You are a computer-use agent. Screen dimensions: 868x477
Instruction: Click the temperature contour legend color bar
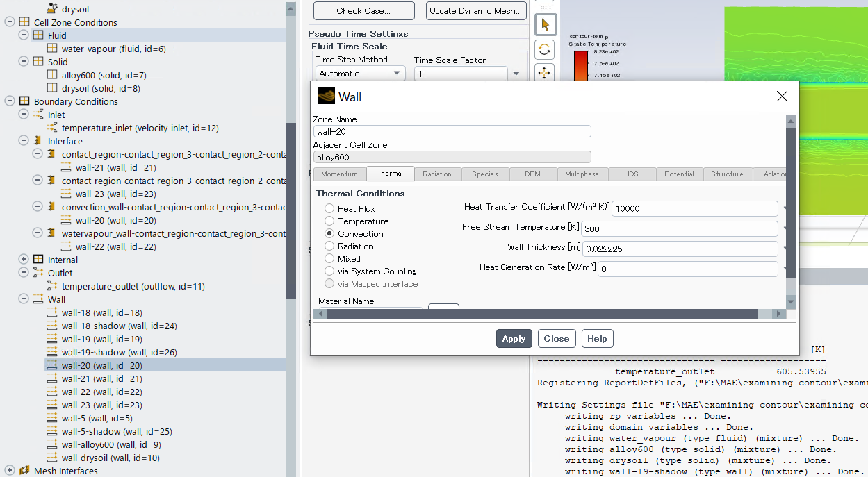coord(580,66)
